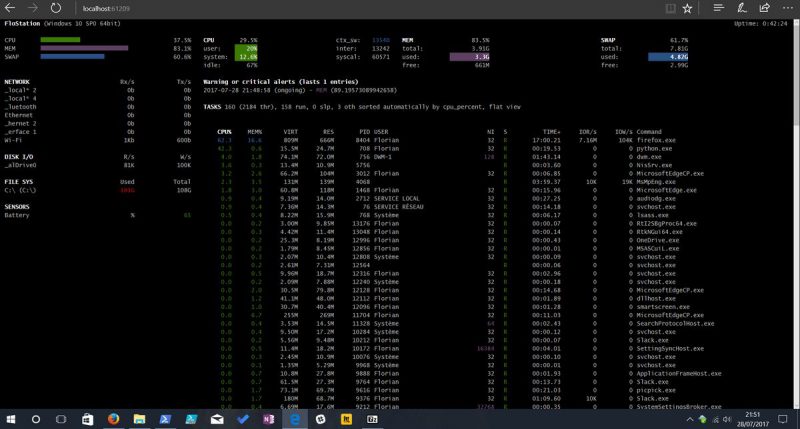Open Cortana circle on the taskbar
Image resolution: width=800 pixels, height=429 pixels.
[x=36, y=419]
